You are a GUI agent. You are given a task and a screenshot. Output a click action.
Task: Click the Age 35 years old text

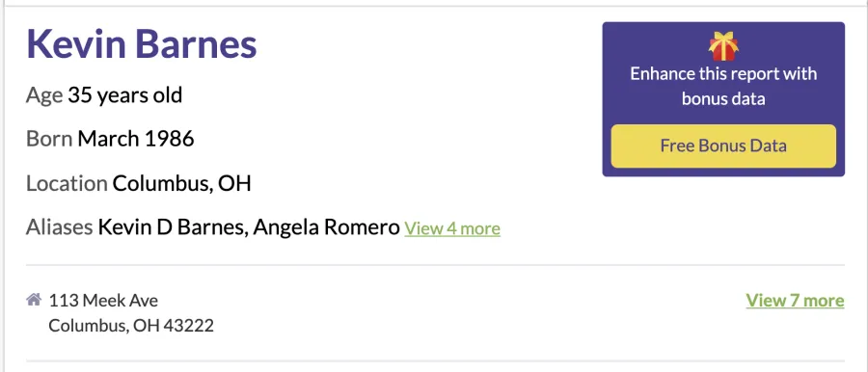tap(104, 95)
